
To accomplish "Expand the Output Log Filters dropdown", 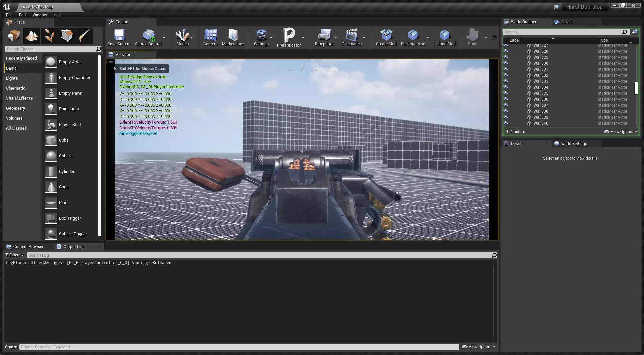I will 15,255.
